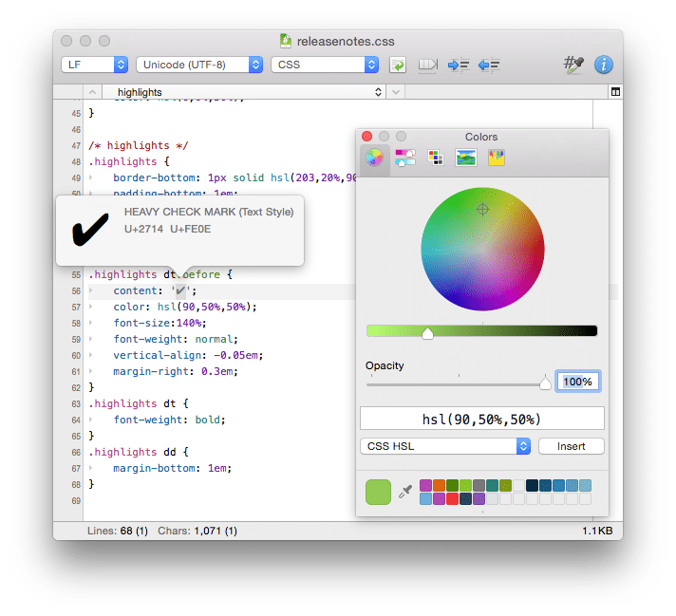The height and width of the screenshot is (616, 676).
Task: Open the LF line endings dropdown
Action: click(94, 65)
